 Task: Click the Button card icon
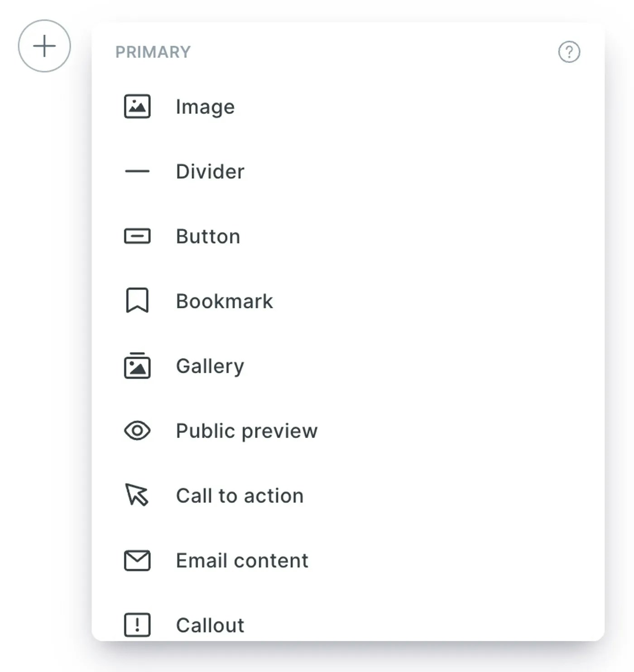pyautogui.click(x=137, y=236)
